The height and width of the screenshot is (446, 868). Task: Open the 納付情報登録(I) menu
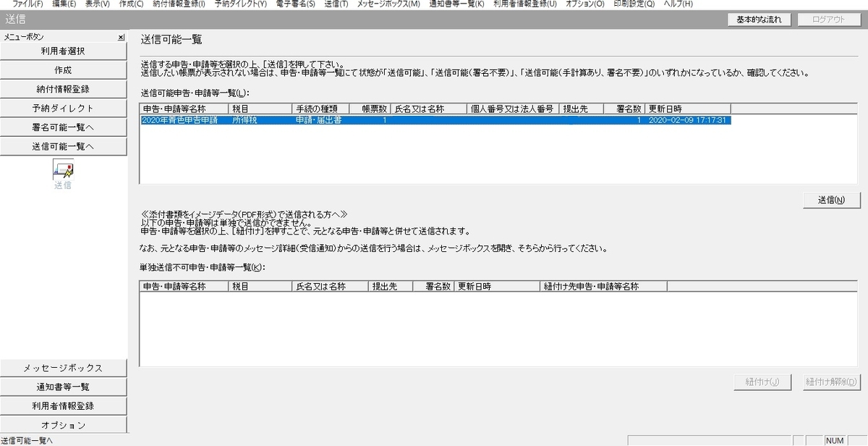coord(179,4)
